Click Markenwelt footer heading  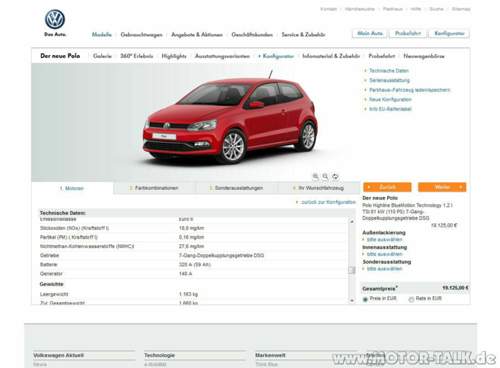(270, 355)
